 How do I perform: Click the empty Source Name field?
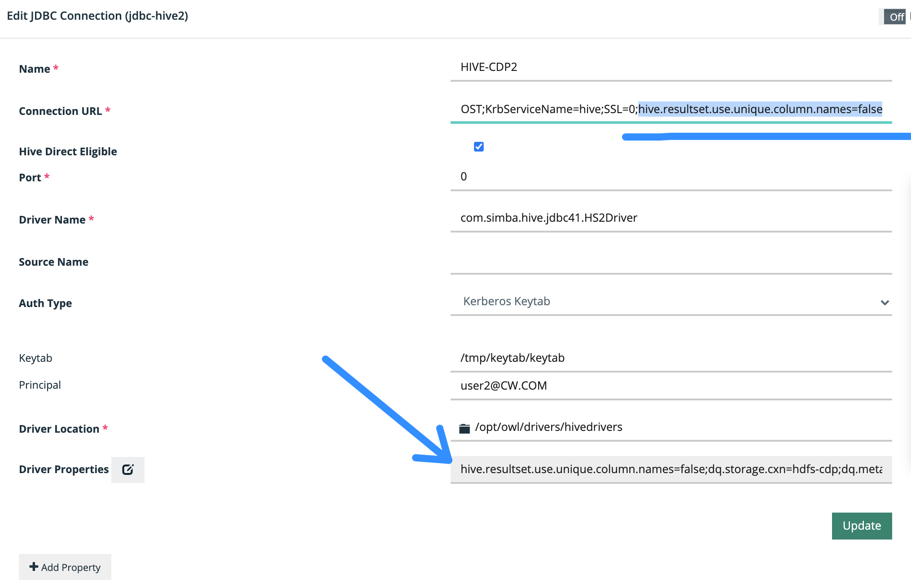tap(670, 260)
